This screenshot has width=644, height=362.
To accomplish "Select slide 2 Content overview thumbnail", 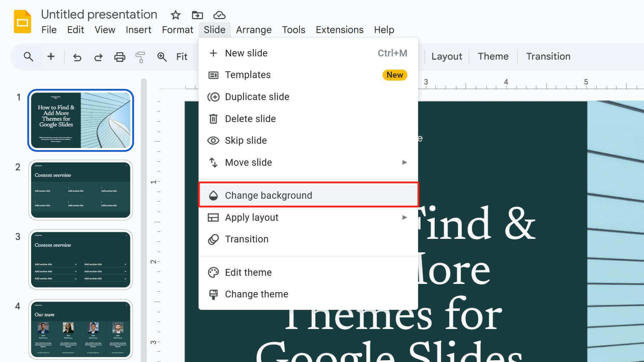I will point(81,190).
